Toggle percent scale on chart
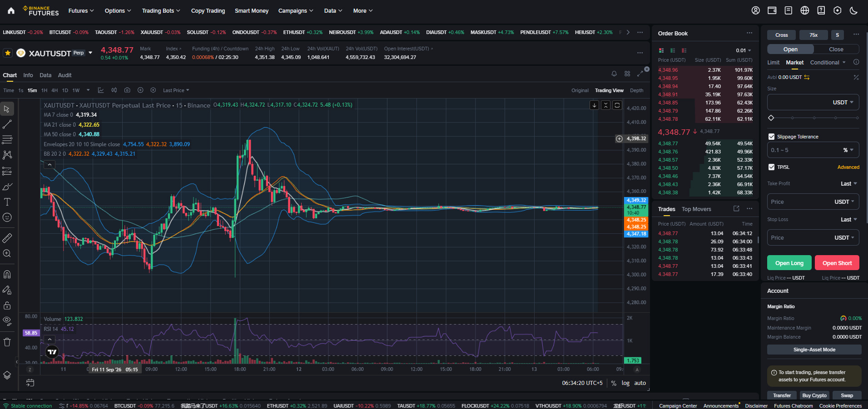This screenshot has width=868, height=409. (x=614, y=383)
